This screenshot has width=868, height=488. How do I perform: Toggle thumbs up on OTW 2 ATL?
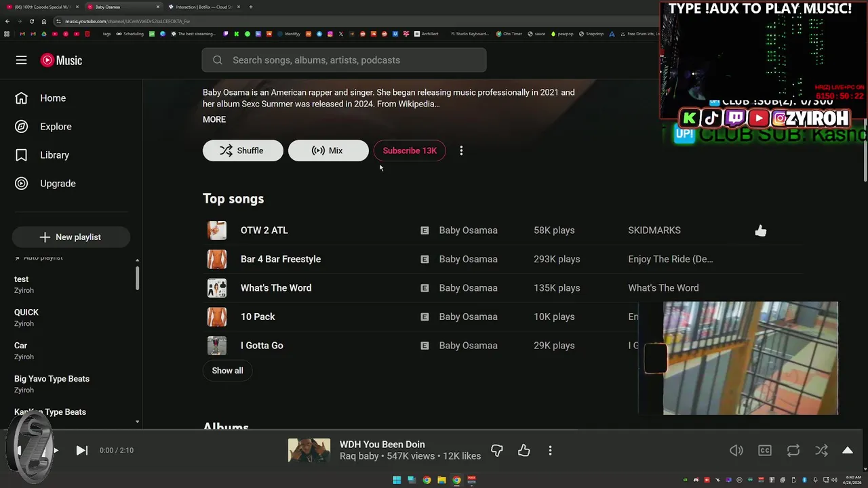tap(761, 230)
